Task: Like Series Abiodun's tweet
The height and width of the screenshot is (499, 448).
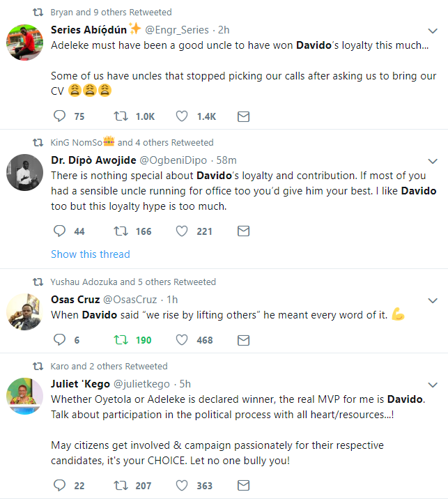Action: (x=182, y=116)
